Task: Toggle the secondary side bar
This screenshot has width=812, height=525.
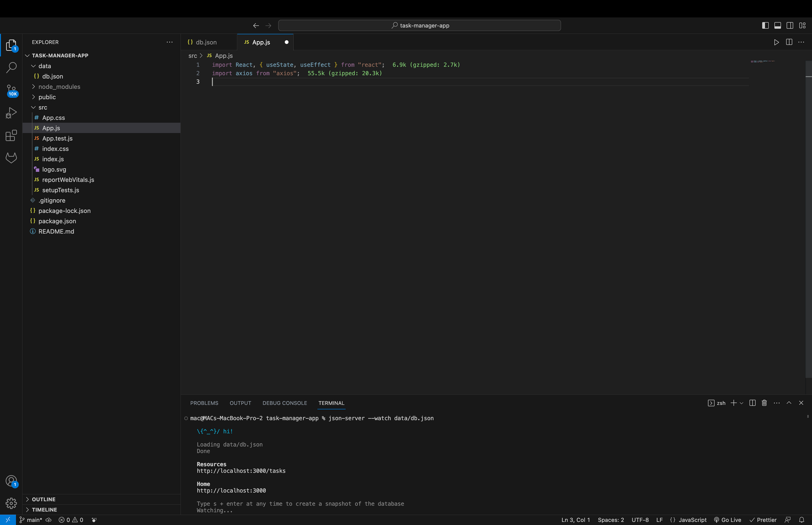Action: [790, 26]
